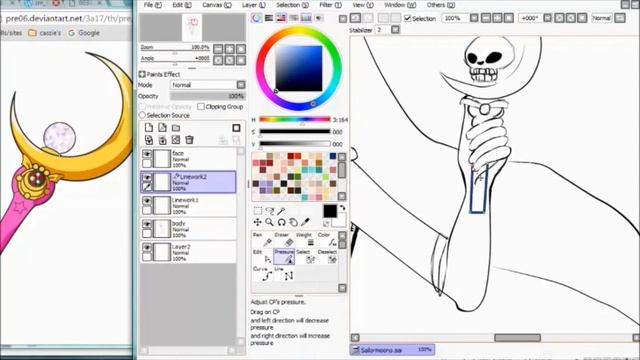Open the Selection menu
The height and width of the screenshot is (360, 640).
[x=292, y=5]
